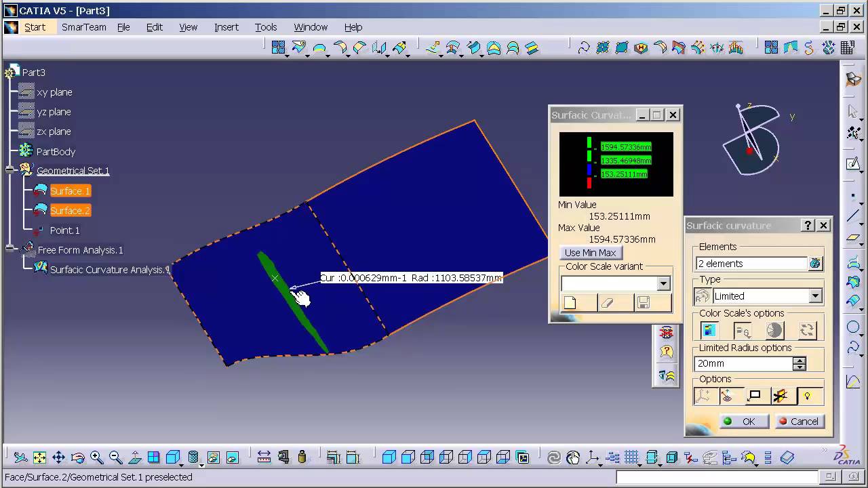The image size is (868, 488).
Task: Click the Normal View icon
Action: (x=134, y=457)
